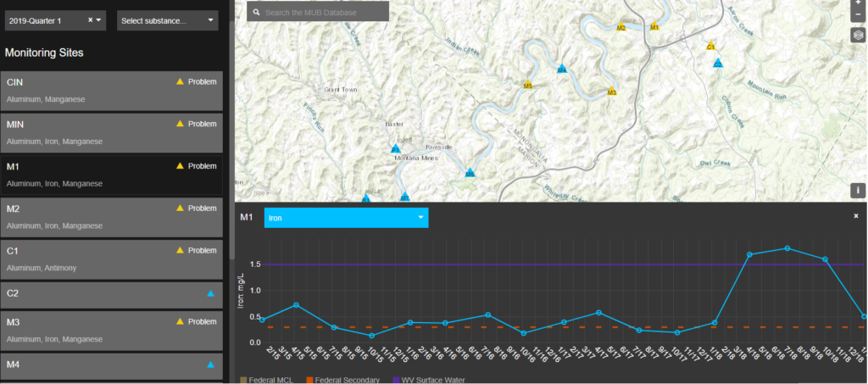Toggle the WV Surface Water legend entry
Screen dimensions: 868x384
click(430, 380)
